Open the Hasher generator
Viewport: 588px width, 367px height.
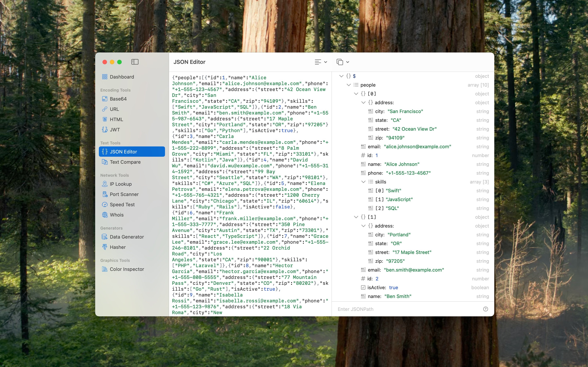(117, 247)
